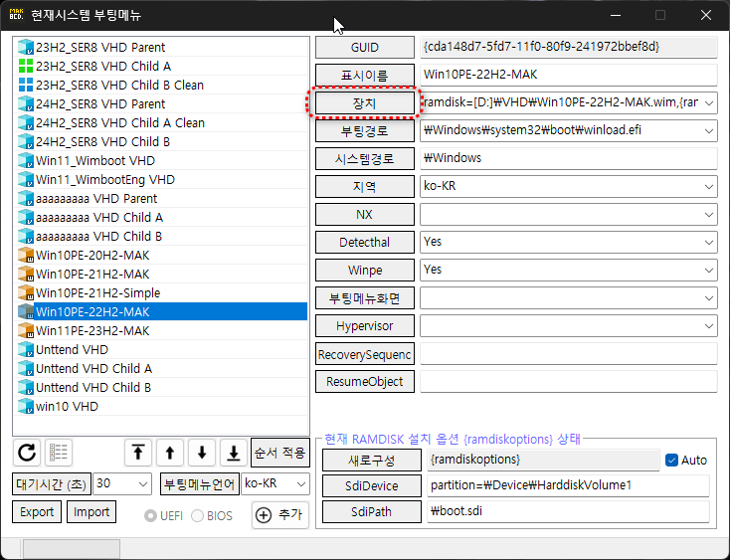Move entry to bottom arrow button
This screenshot has width=730, height=560.
(x=234, y=453)
